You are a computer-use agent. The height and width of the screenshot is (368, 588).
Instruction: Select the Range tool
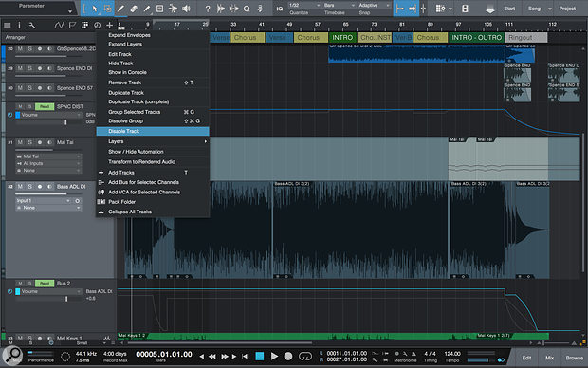tap(107, 9)
